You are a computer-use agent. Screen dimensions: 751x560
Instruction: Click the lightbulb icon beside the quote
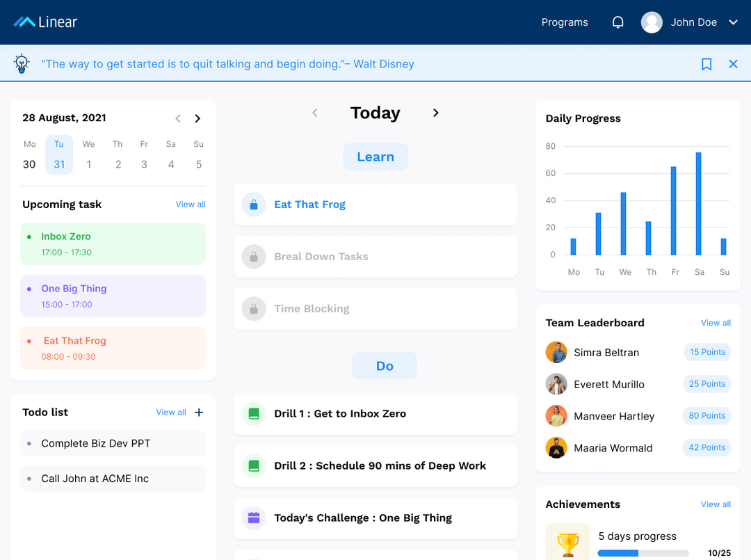21,63
